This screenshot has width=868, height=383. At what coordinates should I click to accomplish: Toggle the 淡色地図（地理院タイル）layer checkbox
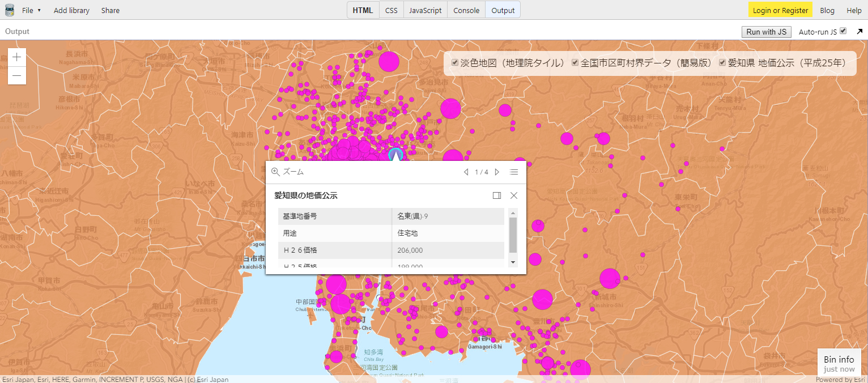tap(455, 62)
